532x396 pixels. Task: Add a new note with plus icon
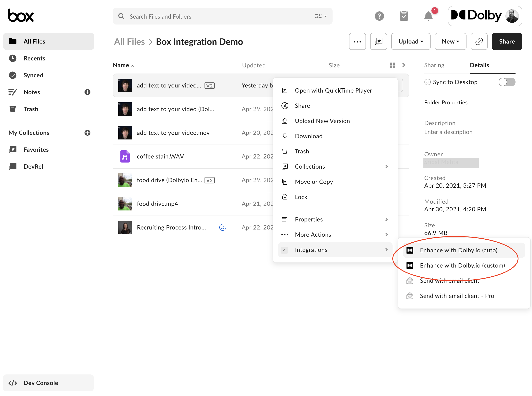(87, 92)
